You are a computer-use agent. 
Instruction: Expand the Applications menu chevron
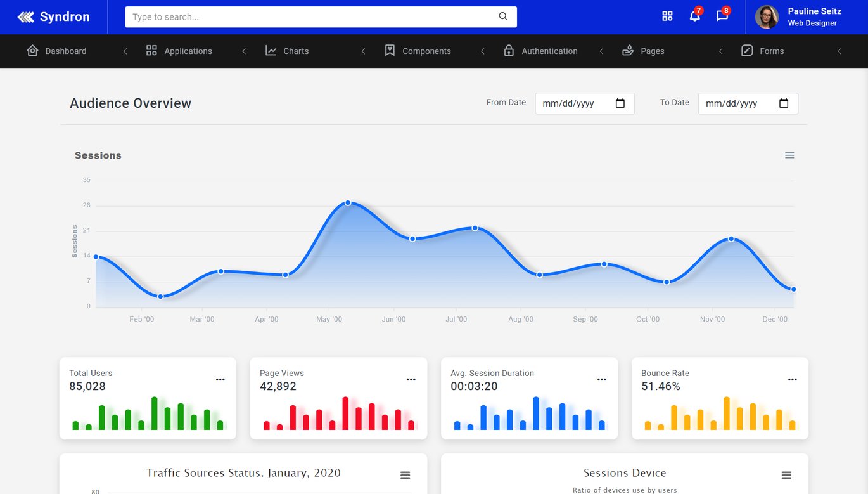point(244,51)
